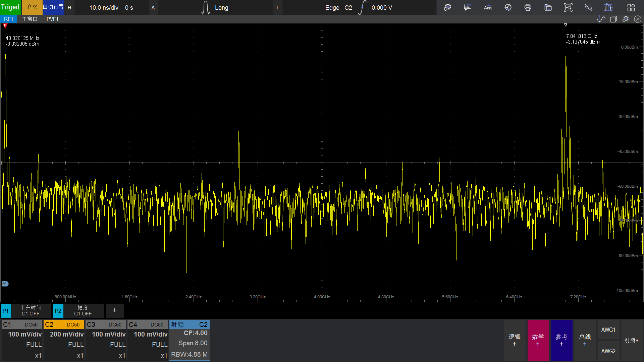
Task: Click the RF1 channel marker at left edge
Action: 5,284
